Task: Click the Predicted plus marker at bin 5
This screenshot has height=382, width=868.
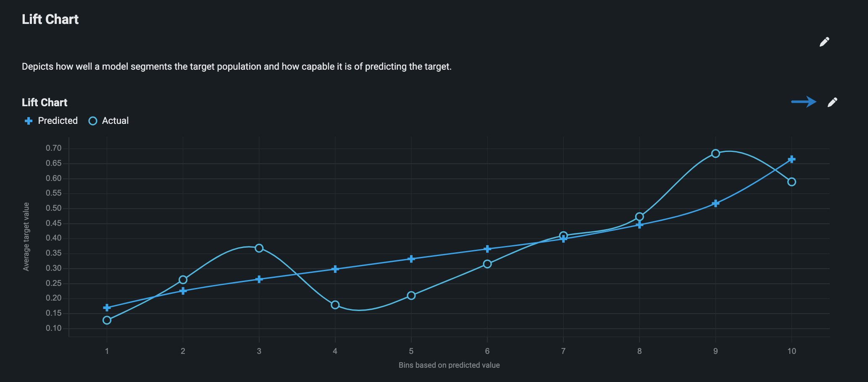Action: coord(411,259)
